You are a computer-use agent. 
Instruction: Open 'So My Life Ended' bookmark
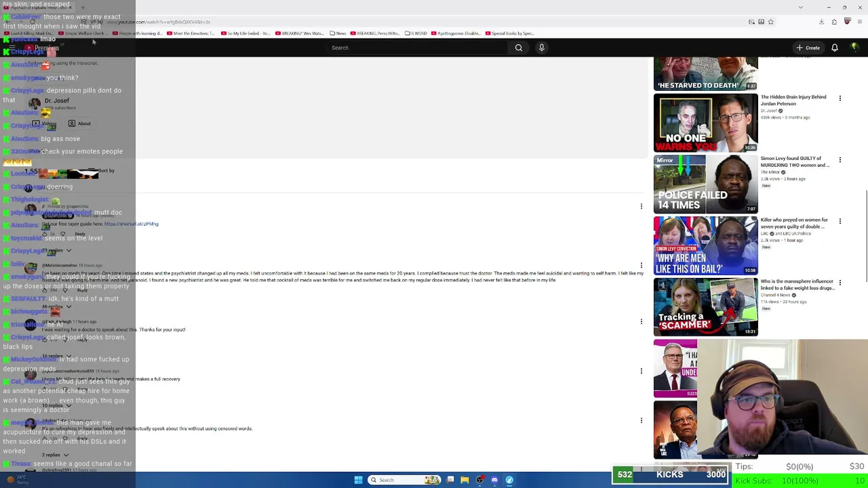pyautogui.click(x=245, y=33)
